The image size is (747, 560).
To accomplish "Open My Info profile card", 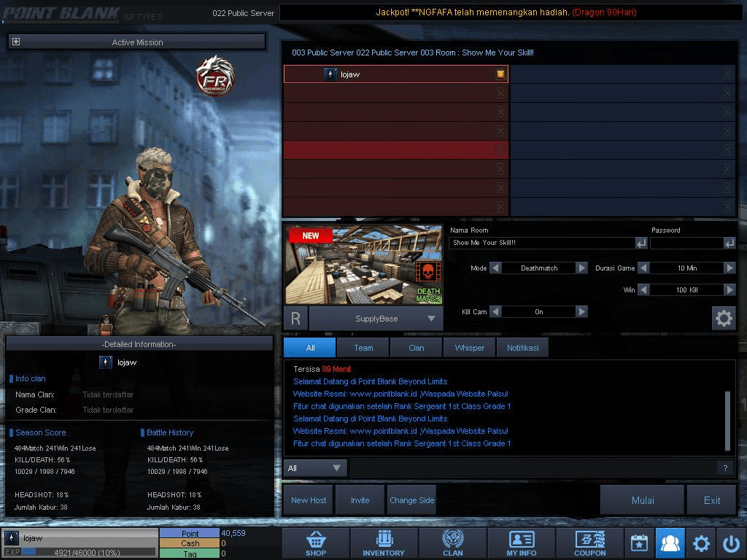I will (x=521, y=543).
